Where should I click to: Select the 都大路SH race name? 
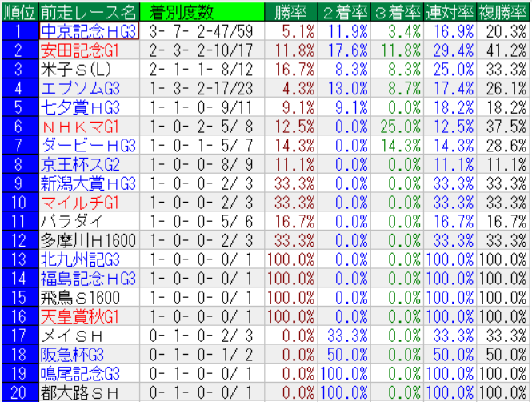pos(79,393)
